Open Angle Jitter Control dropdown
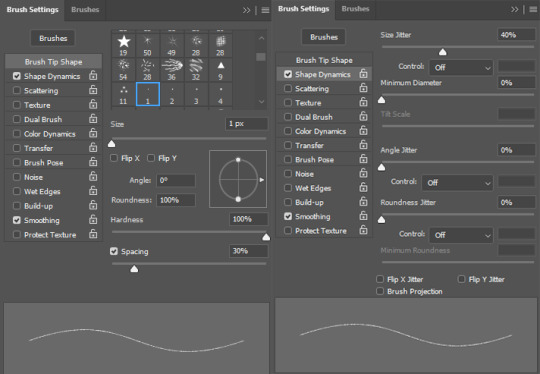540x374 pixels. click(457, 183)
